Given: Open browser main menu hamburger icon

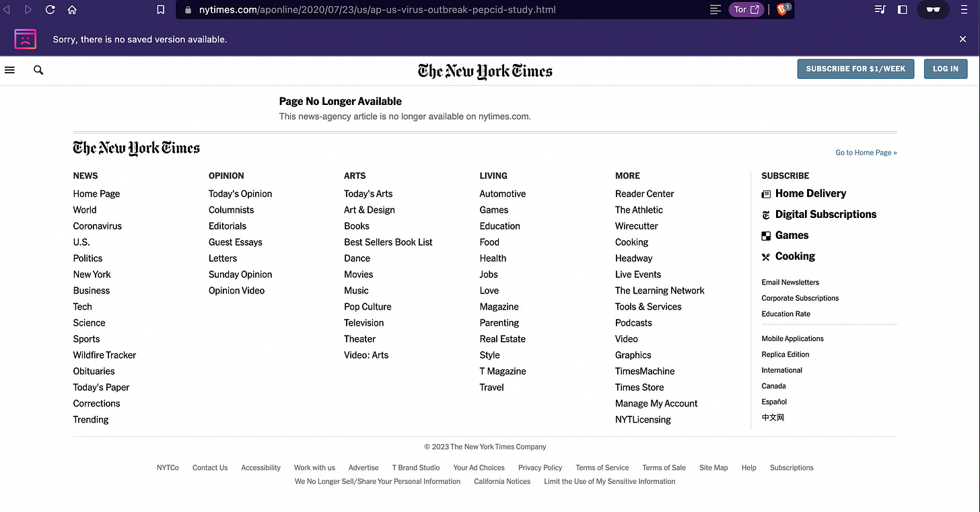Looking at the screenshot, I should pos(965,9).
